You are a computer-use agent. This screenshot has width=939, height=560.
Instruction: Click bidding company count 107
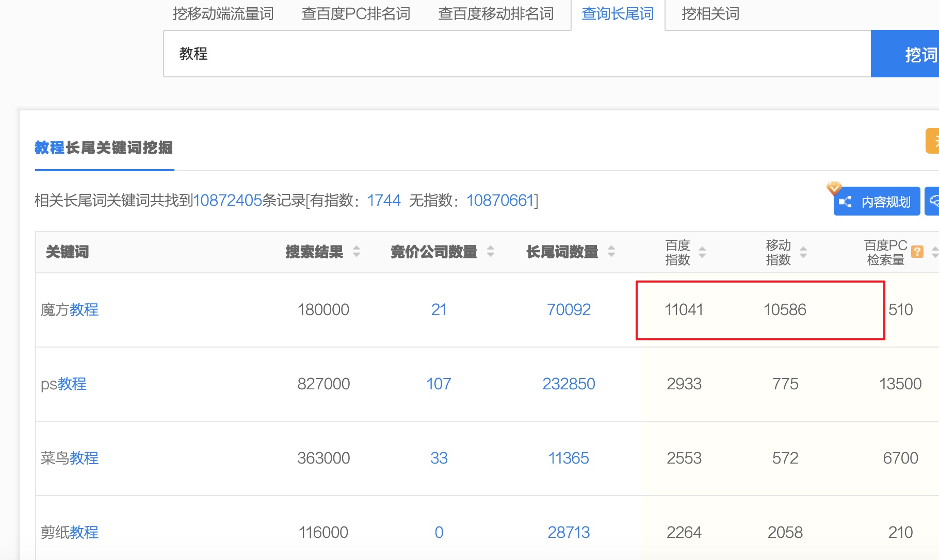click(x=439, y=384)
